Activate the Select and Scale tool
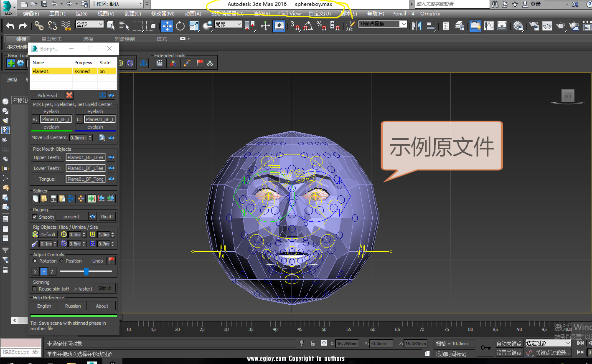 click(194, 26)
